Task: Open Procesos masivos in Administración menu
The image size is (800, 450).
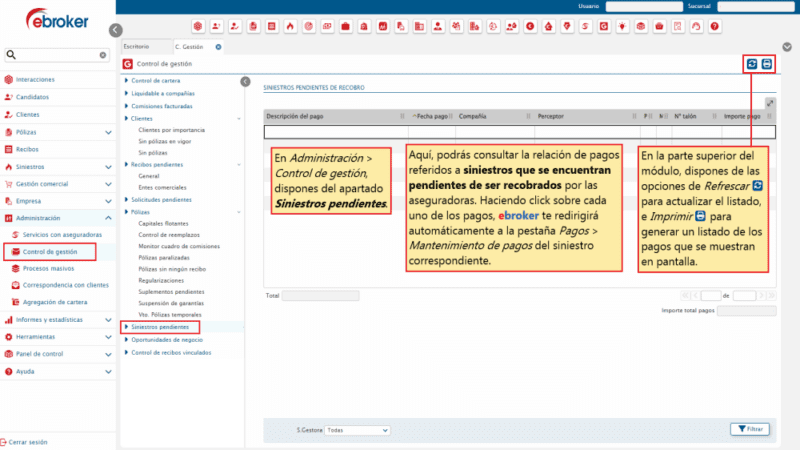Action: [x=48, y=269]
